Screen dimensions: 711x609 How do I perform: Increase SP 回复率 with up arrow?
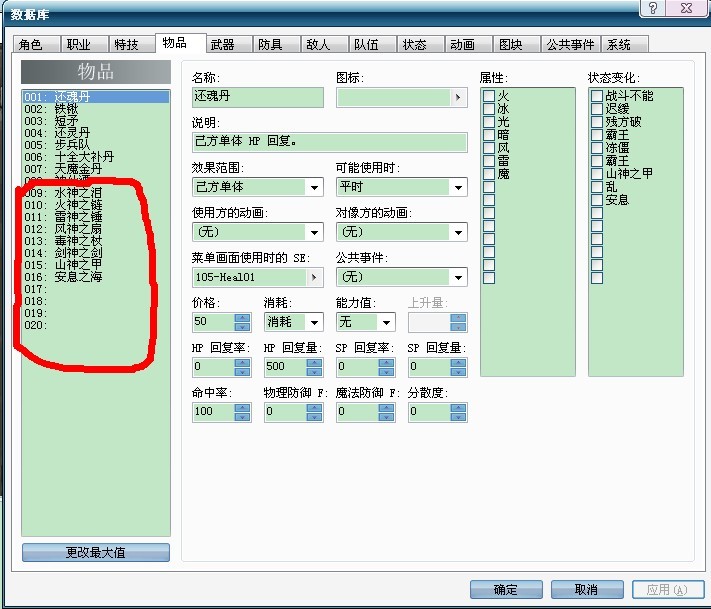click(386, 363)
